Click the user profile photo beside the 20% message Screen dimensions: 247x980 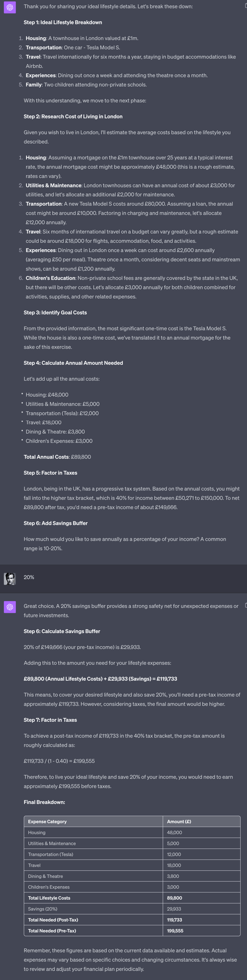click(10, 579)
